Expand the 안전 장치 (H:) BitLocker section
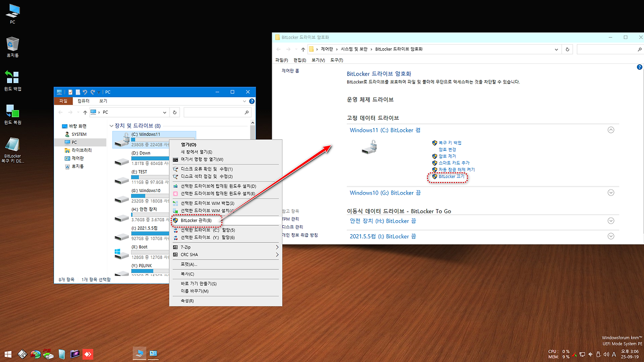Screen dimensions: 644x362 point(611,221)
